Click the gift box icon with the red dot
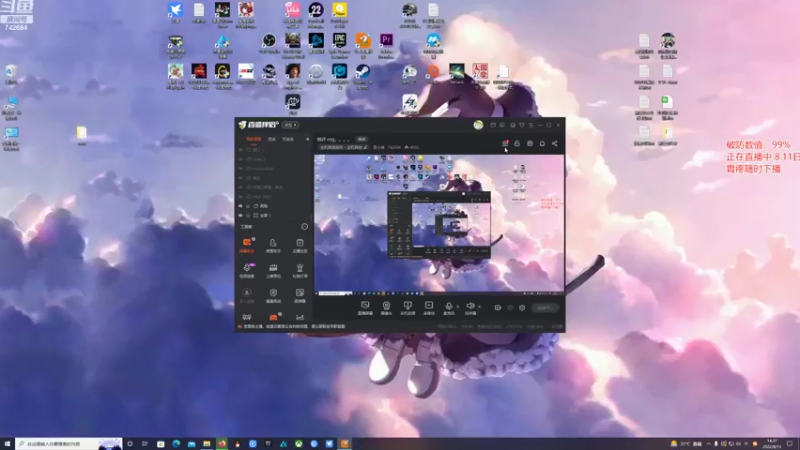Screen dimensions: 800x450 point(505,143)
